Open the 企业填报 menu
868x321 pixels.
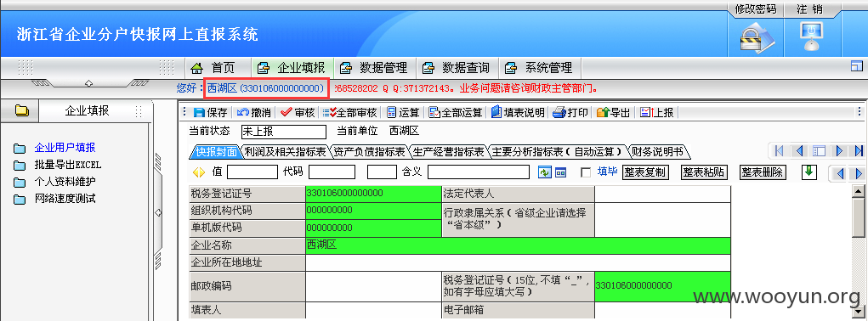coord(292,69)
